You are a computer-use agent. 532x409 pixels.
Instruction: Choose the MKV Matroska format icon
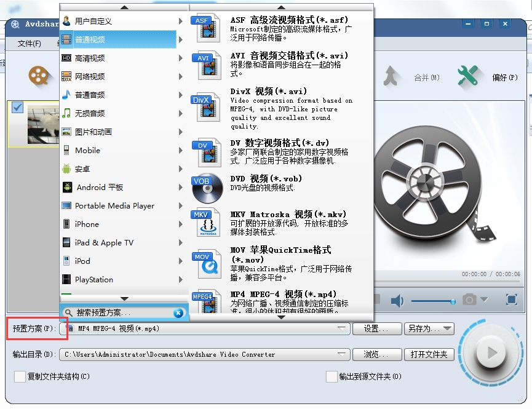point(207,222)
